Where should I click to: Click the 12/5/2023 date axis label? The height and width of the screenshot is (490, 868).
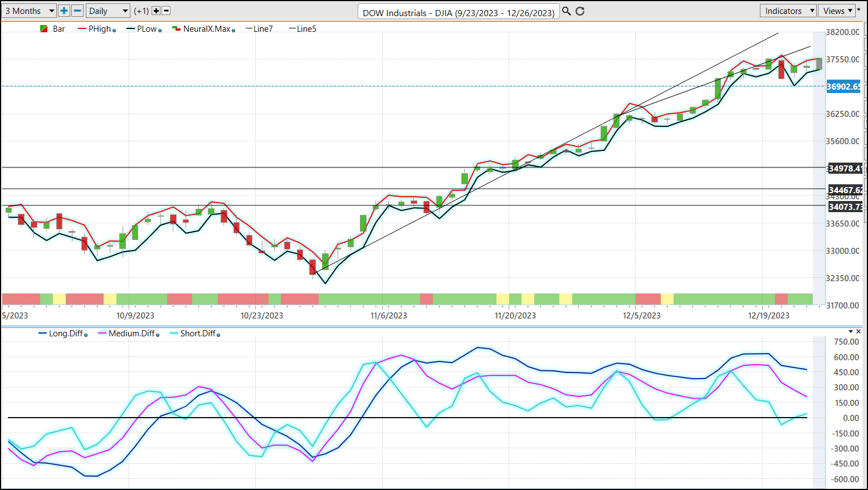[642, 316]
